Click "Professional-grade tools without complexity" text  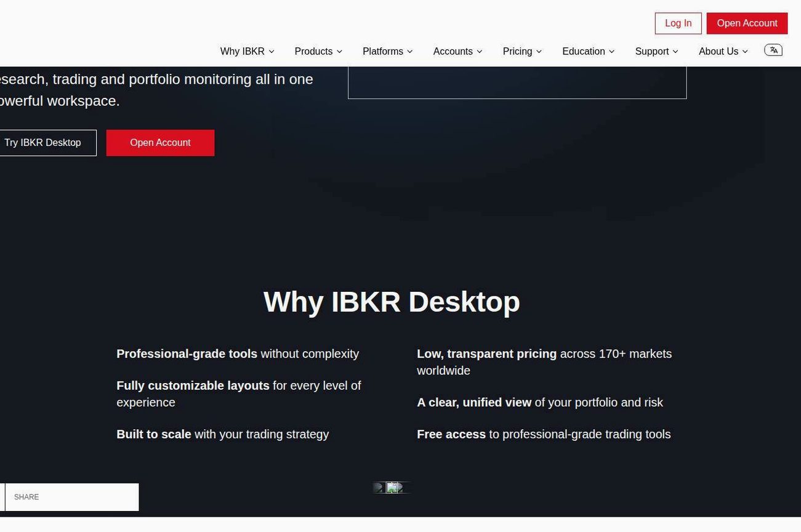coord(238,354)
